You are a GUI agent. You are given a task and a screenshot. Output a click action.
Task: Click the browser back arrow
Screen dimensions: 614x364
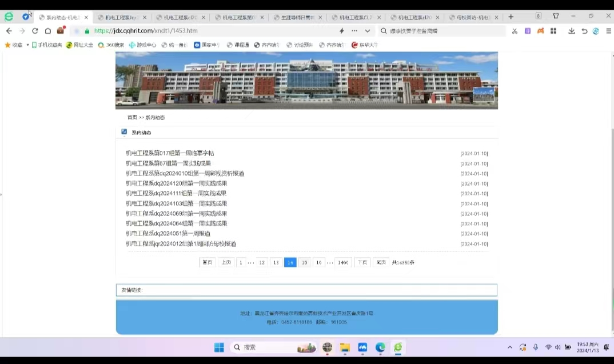point(9,31)
